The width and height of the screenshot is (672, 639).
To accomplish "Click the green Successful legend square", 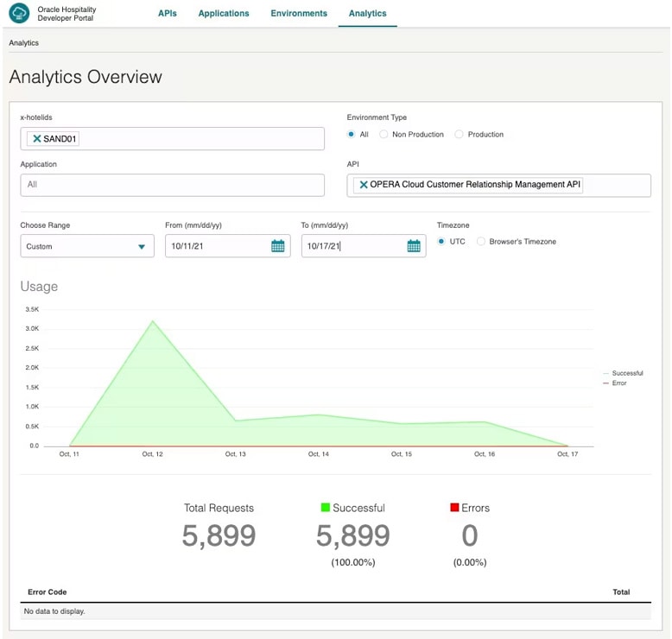I will click(x=325, y=508).
